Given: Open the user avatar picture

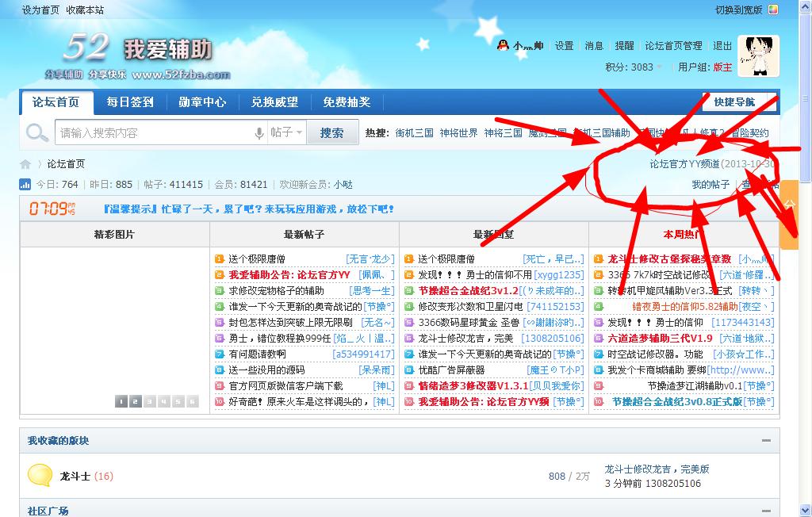Looking at the screenshot, I should point(757,56).
